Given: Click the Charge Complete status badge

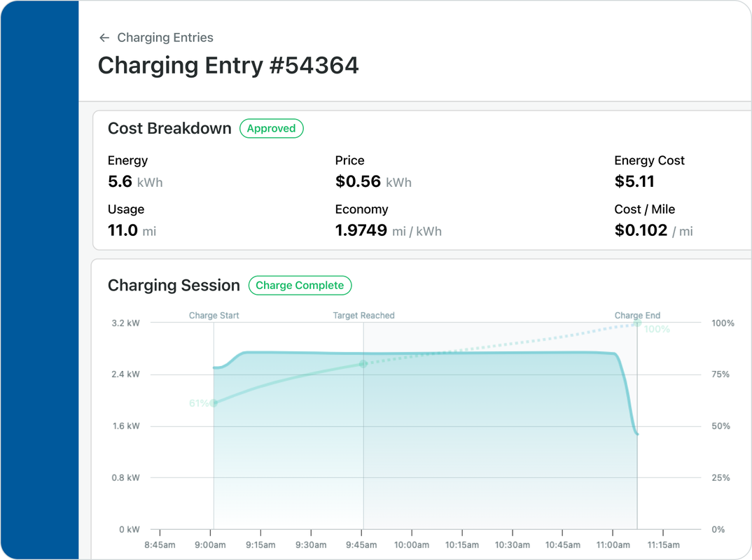Looking at the screenshot, I should tap(300, 286).
